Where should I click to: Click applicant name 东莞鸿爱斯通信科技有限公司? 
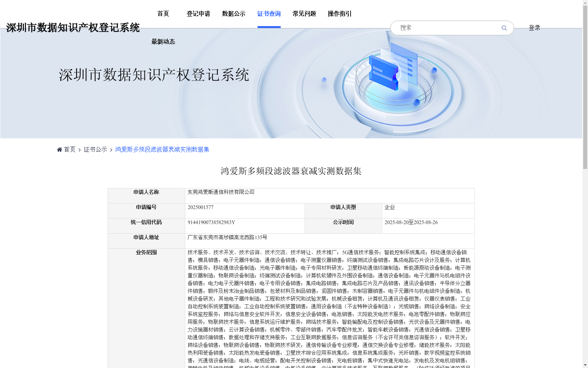[221, 192]
